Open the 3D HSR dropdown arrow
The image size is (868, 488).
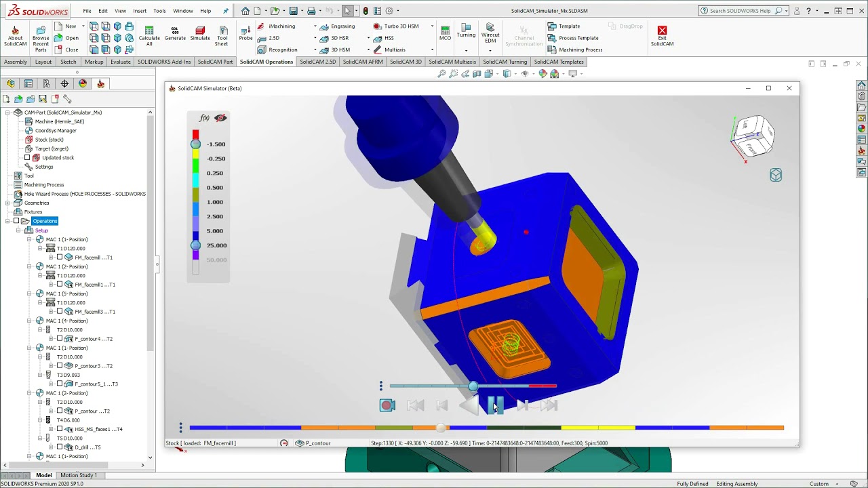click(368, 38)
